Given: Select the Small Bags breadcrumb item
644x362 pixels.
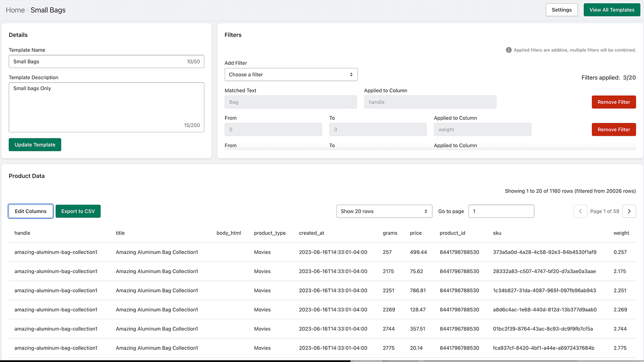Looking at the screenshot, I should coord(48,10).
